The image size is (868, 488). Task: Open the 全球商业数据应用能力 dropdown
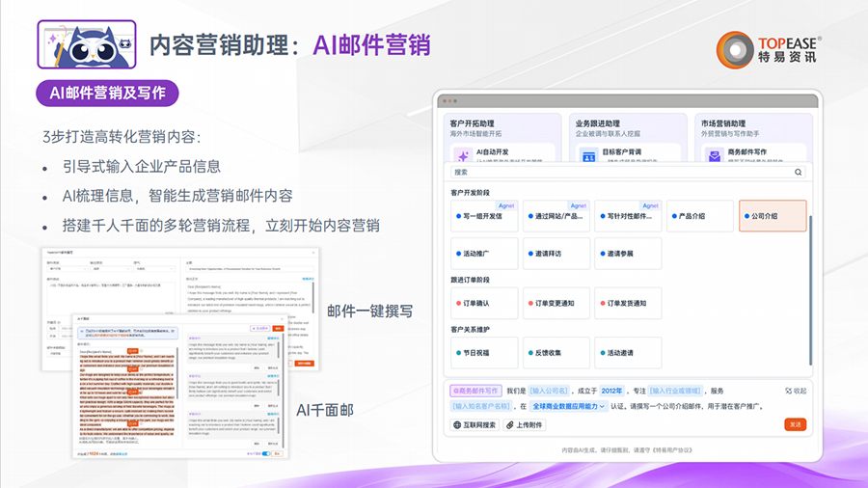568,407
